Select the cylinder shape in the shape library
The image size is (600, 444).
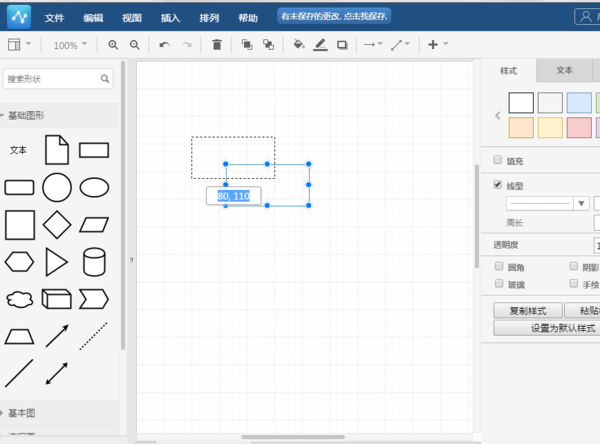pos(94,261)
